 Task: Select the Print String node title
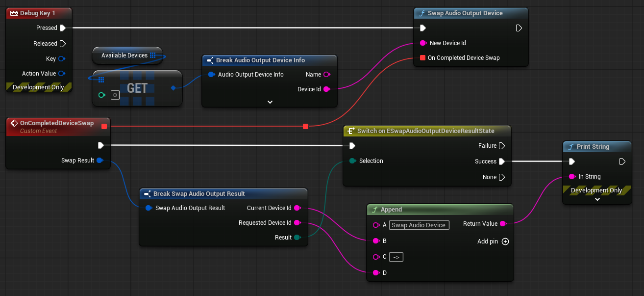593,147
